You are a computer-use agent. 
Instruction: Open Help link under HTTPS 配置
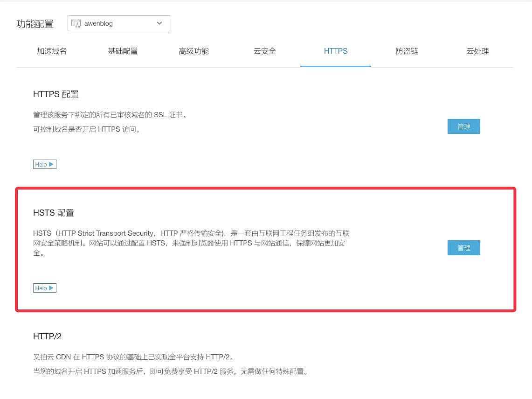[45, 164]
